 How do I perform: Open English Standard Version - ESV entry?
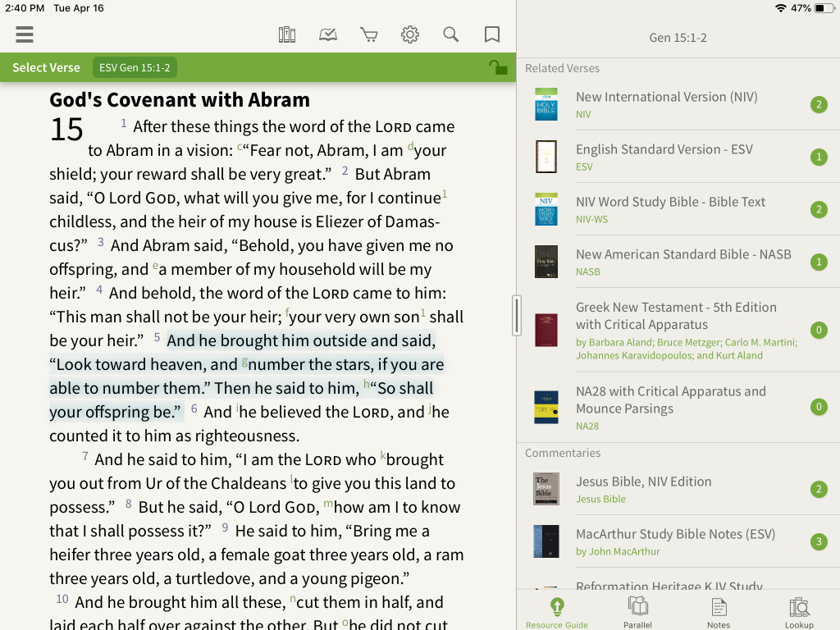click(x=678, y=157)
